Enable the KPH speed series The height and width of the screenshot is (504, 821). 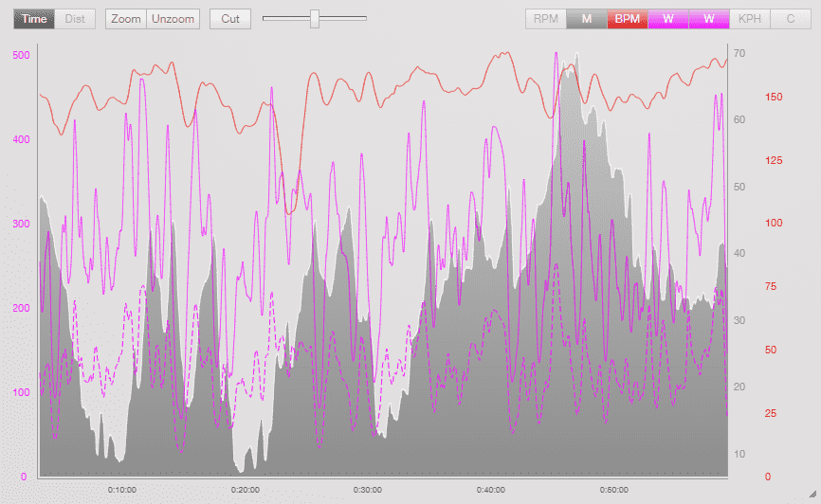(749, 19)
